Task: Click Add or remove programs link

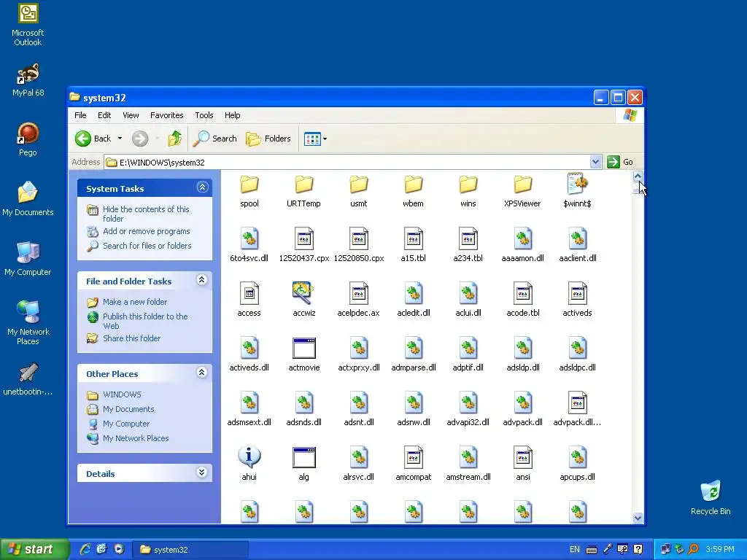Action: 146,231
